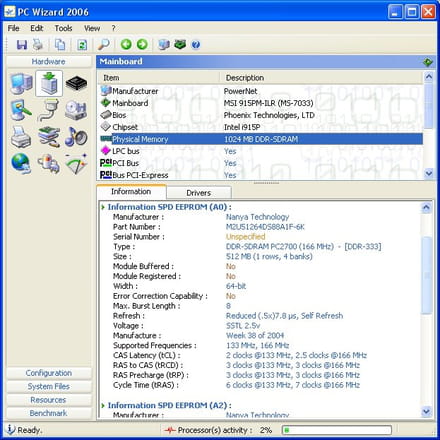
Task: Select the PCI Bus row
Action: pyautogui.click(x=261, y=163)
